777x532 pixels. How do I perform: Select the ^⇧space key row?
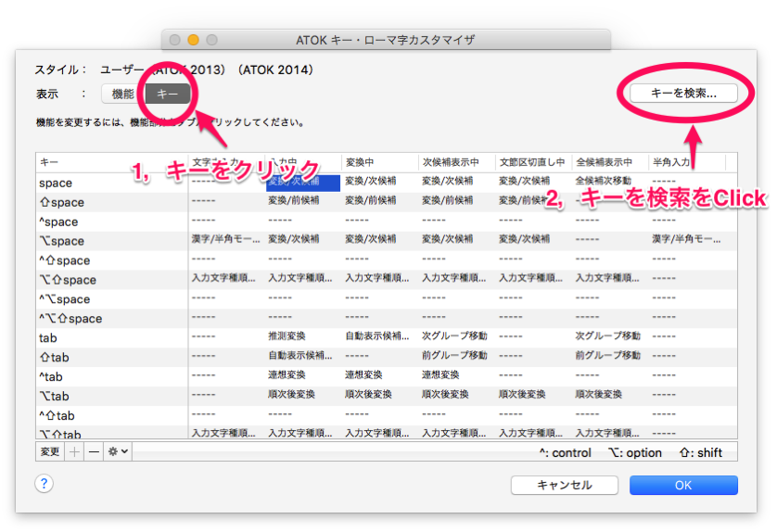pyautogui.click(x=387, y=260)
